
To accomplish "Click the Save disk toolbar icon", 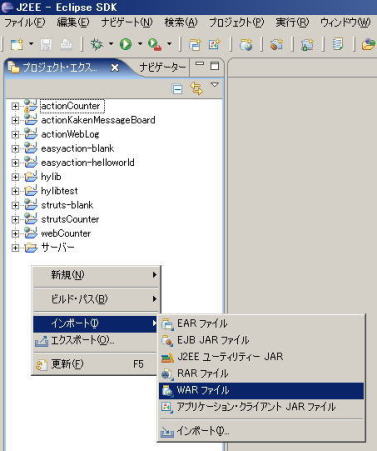I will [x=46, y=44].
